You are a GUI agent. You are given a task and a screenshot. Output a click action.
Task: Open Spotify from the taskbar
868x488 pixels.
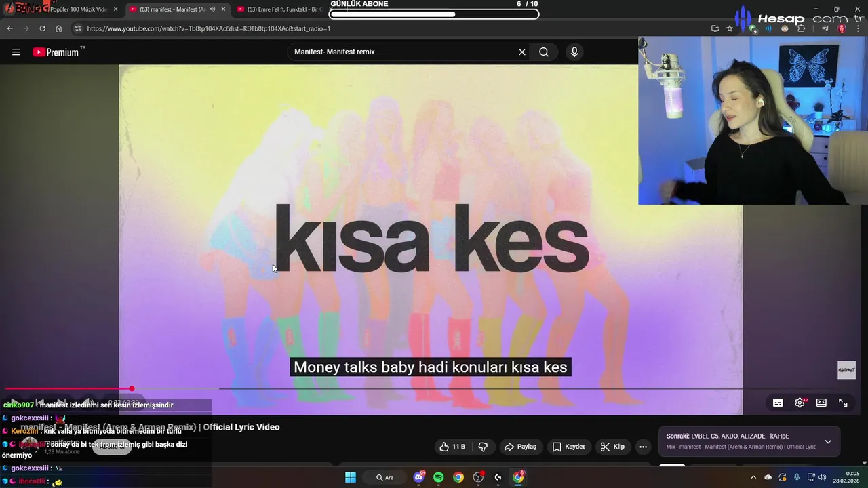pyautogui.click(x=439, y=477)
